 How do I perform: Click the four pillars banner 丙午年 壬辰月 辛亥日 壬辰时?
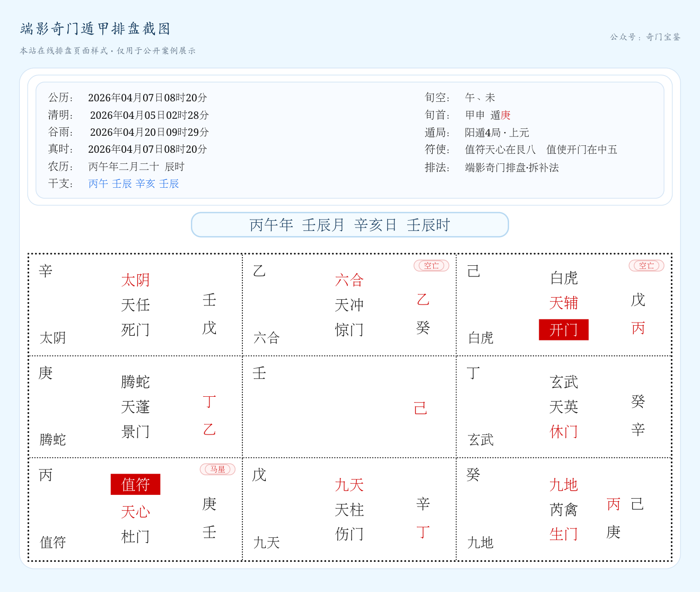(x=349, y=225)
